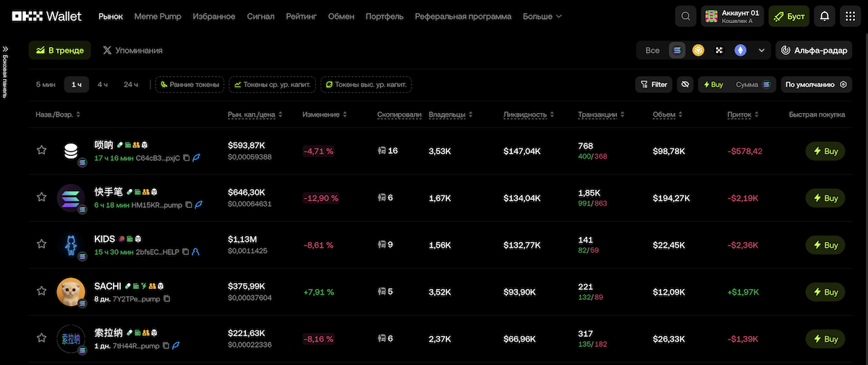Select the Ethereum network filter icon
The image size is (868, 365).
click(x=740, y=50)
